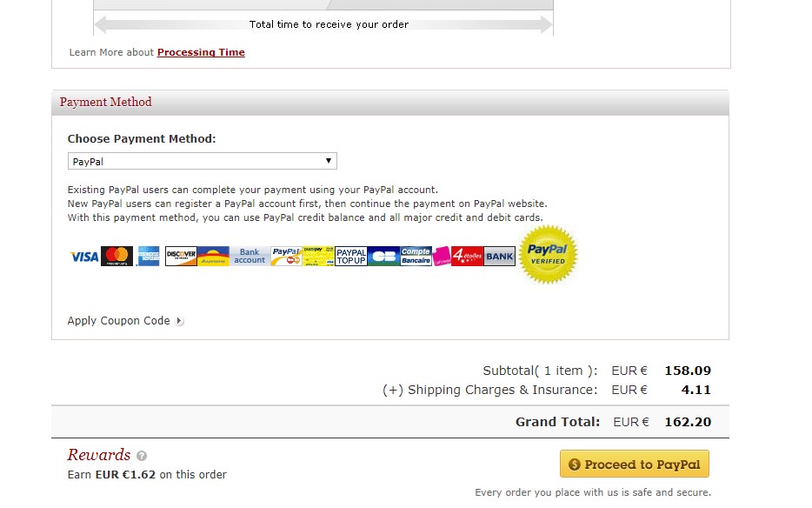Click the 4 étoiles card icon
812x508 pixels.
tap(467, 256)
